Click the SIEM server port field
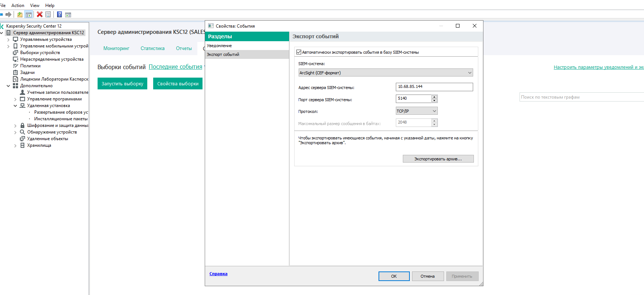The image size is (644, 295). click(414, 99)
